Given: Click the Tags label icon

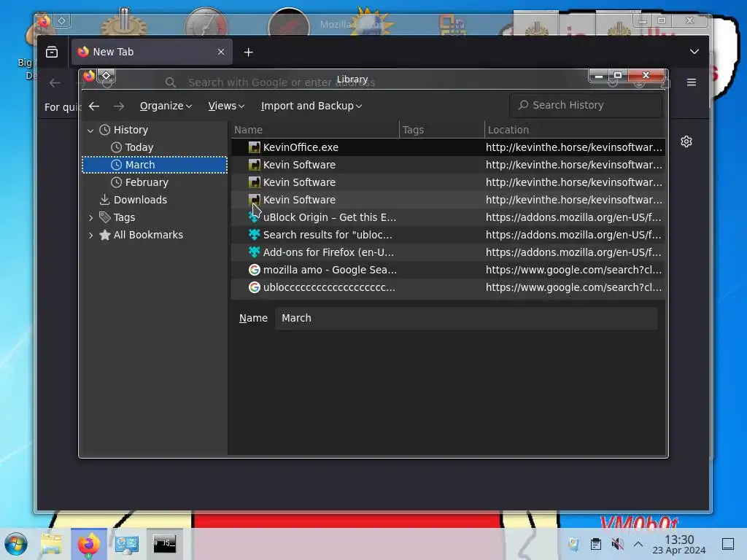Looking at the screenshot, I should [105, 217].
